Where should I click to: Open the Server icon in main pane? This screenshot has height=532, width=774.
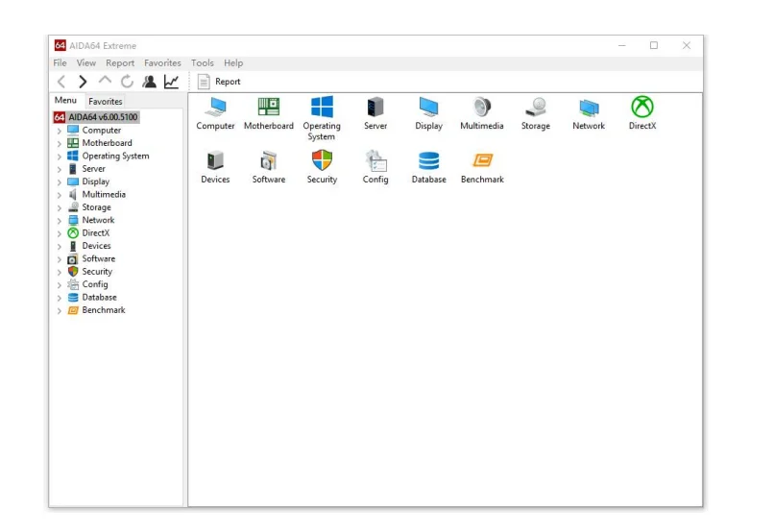375,108
